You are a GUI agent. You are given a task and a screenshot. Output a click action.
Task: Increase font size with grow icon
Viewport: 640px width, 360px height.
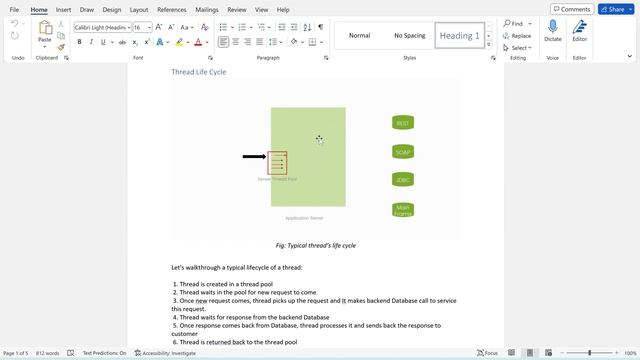pyautogui.click(x=159, y=27)
